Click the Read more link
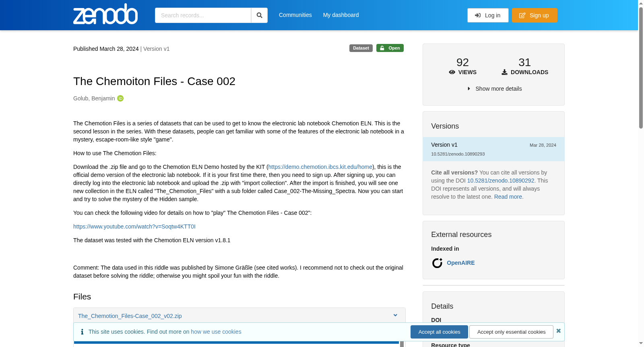Image resolution: width=644 pixels, height=347 pixels. [508, 197]
